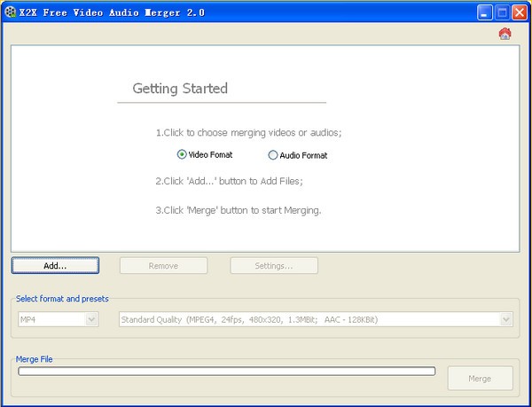
Task: Close the Video Audio Merger window
Action: [x=520, y=12]
